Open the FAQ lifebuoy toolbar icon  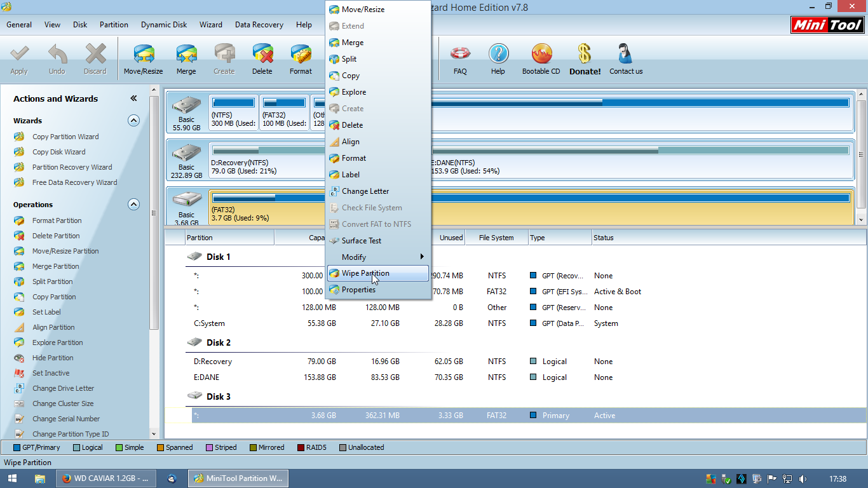coord(460,59)
